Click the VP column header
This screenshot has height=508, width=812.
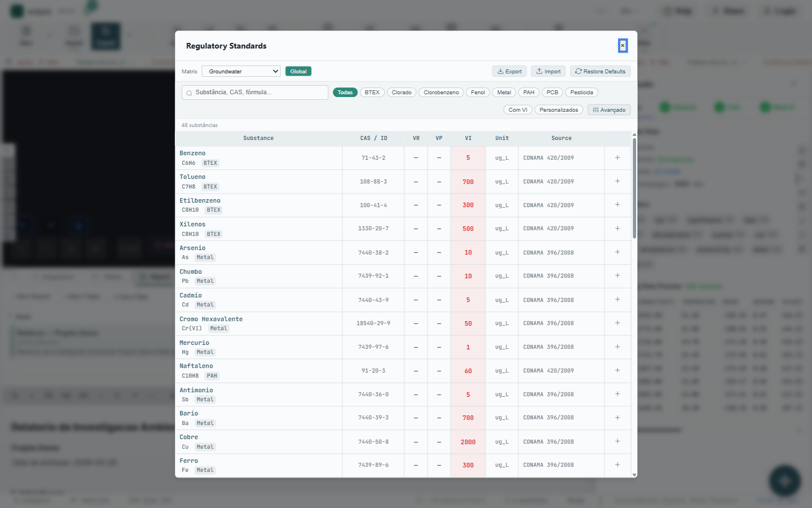coord(439,138)
